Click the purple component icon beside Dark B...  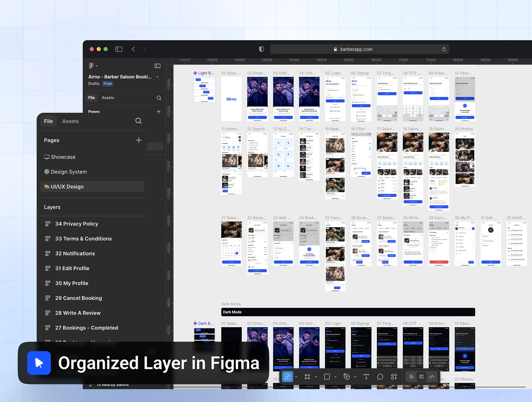[195, 323]
